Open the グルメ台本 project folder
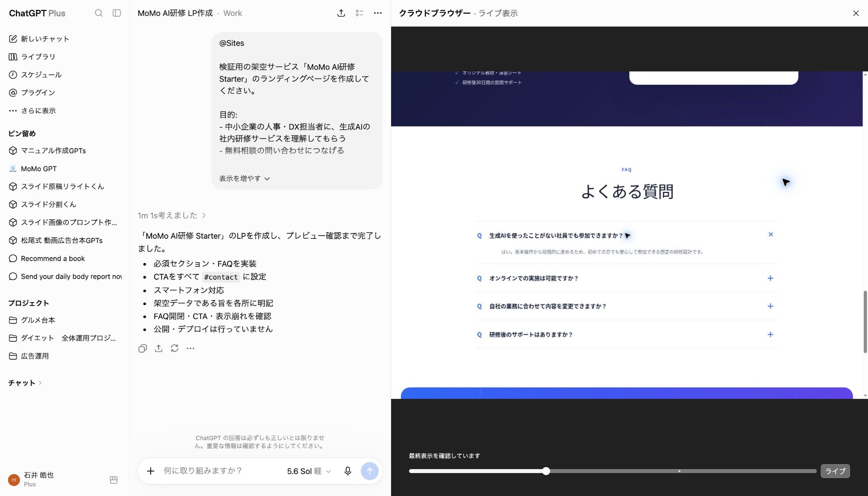The width and height of the screenshot is (868, 496). 32,320
